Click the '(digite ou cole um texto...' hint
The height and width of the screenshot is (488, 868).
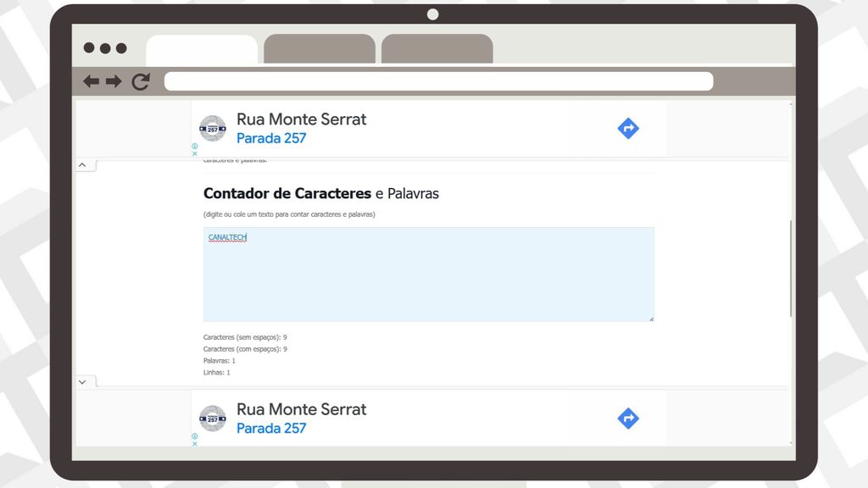tap(289, 214)
